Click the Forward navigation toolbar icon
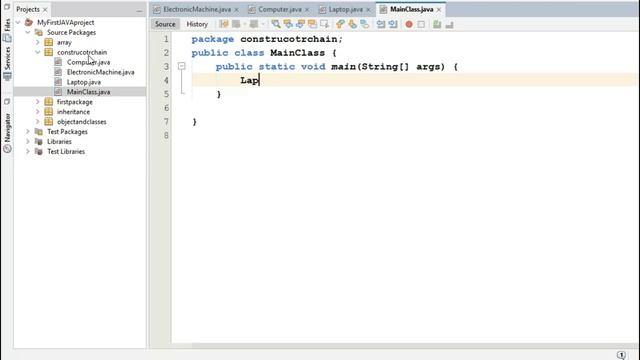This screenshot has height=360, width=640. (x=253, y=24)
